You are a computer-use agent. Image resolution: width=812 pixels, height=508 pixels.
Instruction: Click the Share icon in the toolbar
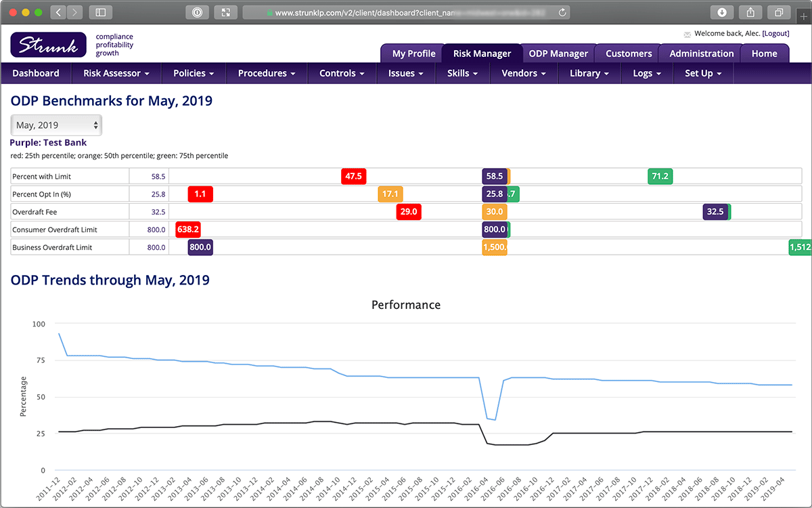click(x=749, y=12)
